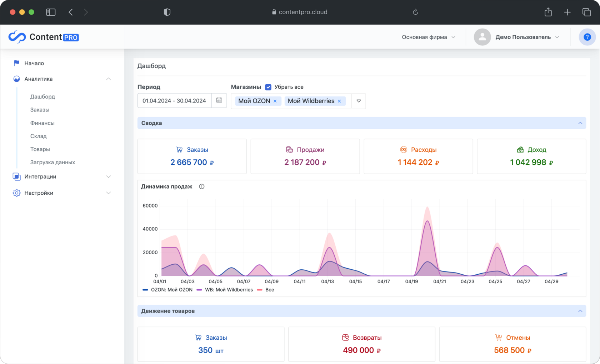600x364 pixels.
Task: Open the Основная фирма company dropdown
Action: [x=429, y=37]
